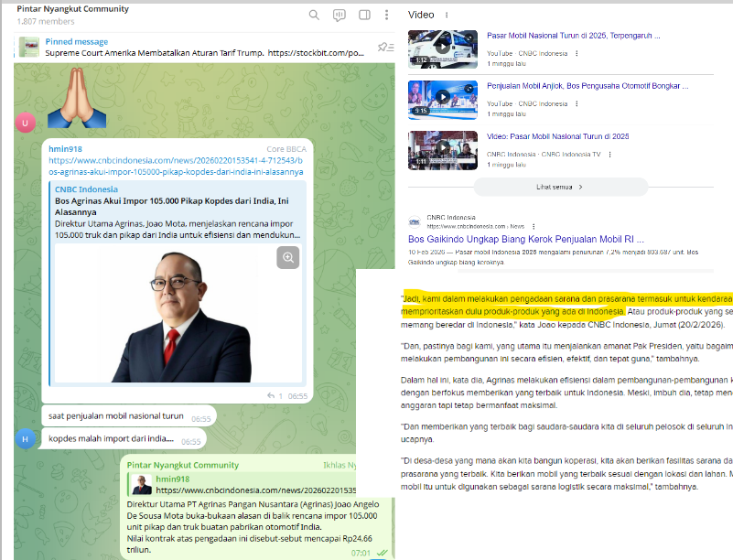Open 'Pasar Mobil Nasional Turun di 2025, Terpengaruh' link
This screenshot has height=560, width=733.
574,36
